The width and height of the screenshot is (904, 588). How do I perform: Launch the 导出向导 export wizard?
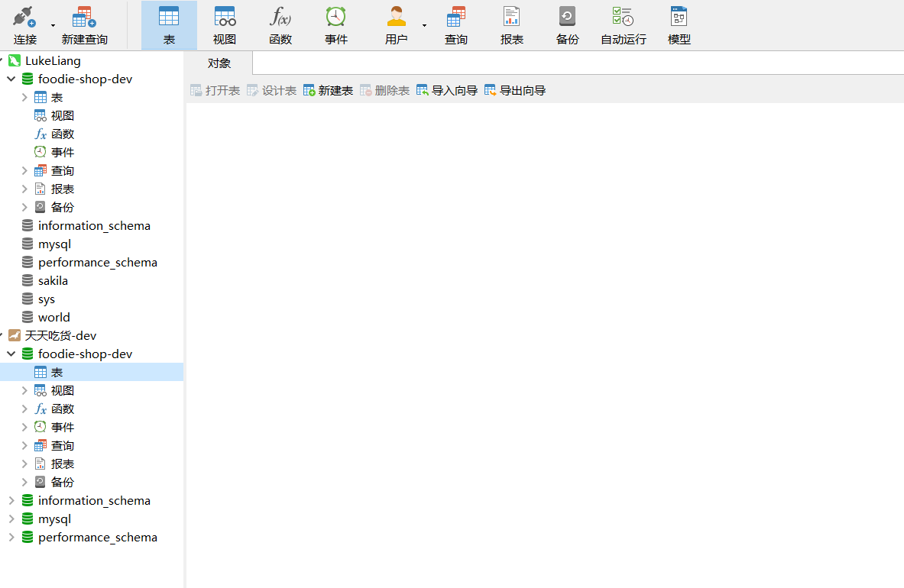515,90
